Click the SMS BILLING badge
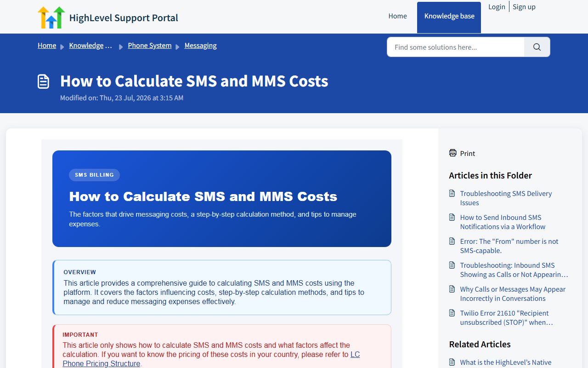 click(94, 175)
